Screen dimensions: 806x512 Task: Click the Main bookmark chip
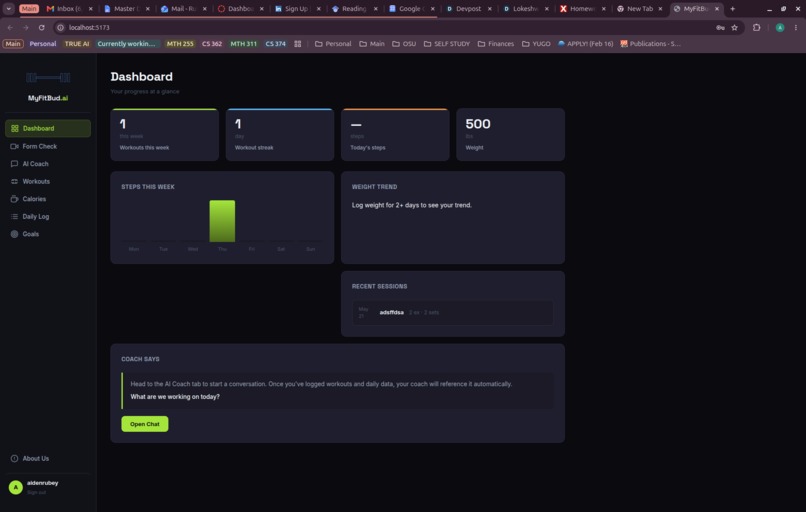tap(13, 44)
